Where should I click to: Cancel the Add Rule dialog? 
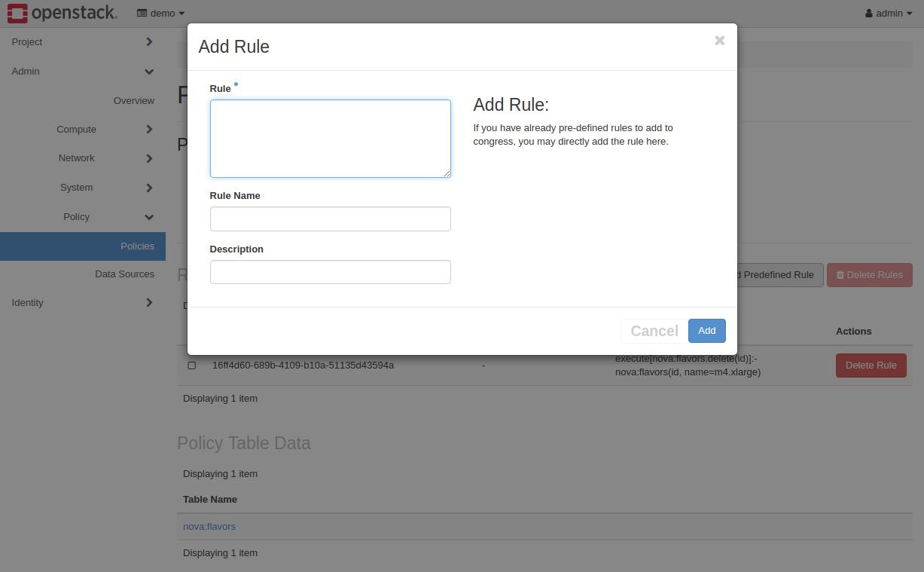coord(654,331)
